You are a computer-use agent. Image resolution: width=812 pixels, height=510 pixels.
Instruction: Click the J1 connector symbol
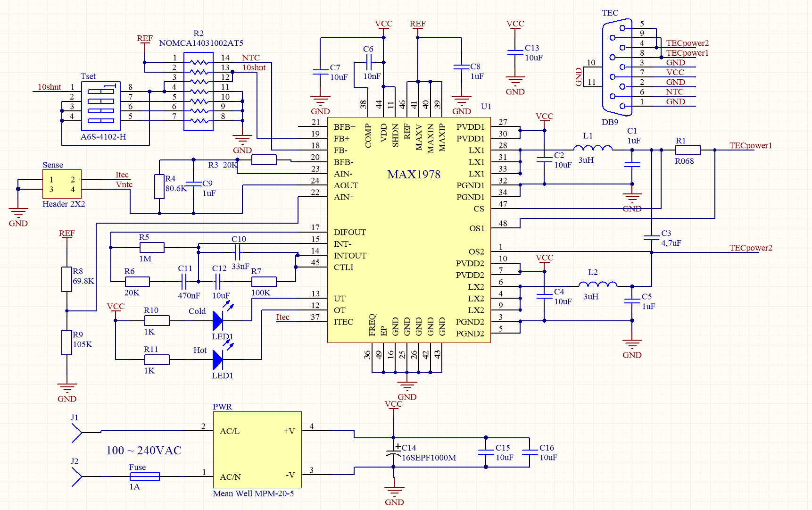click(76, 433)
